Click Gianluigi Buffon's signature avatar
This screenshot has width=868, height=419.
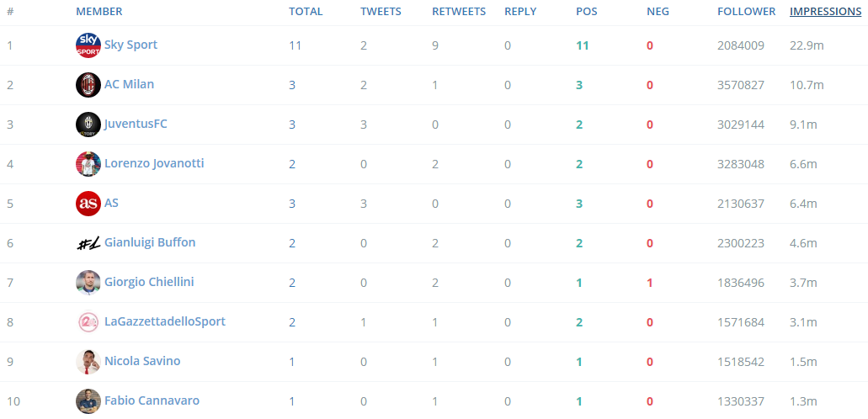coord(88,243)
